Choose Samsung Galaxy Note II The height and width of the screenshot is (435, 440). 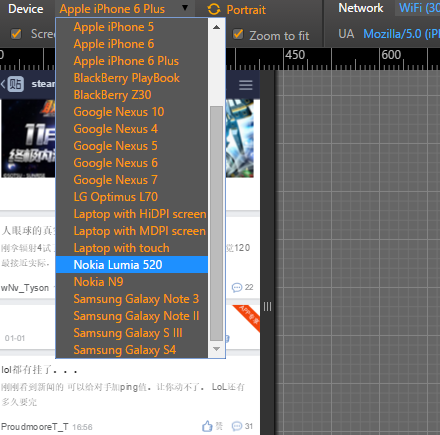(x=132, y=316)
